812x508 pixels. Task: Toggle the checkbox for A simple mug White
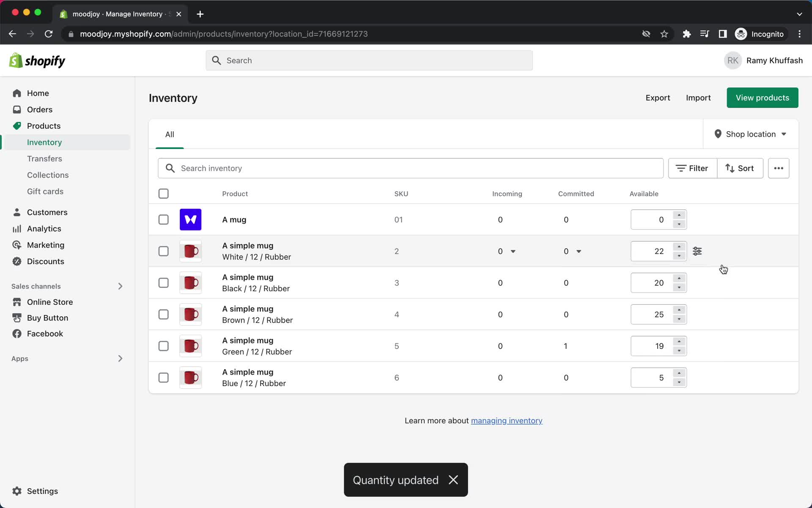(164, 251)
